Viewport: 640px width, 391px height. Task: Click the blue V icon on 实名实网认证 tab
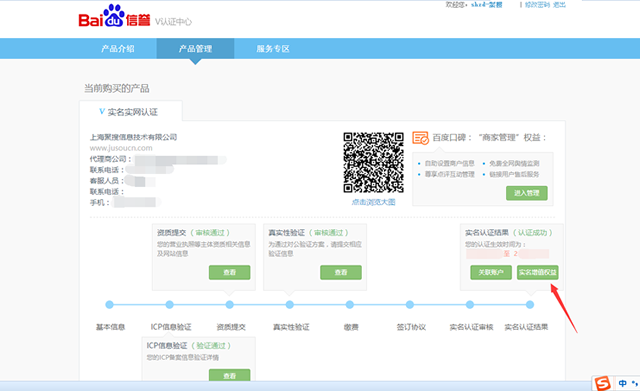(102, 111)
